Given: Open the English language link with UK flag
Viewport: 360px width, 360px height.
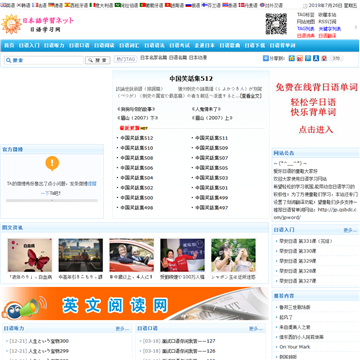Looking at the screenshot, I should (x=8, y=5).
